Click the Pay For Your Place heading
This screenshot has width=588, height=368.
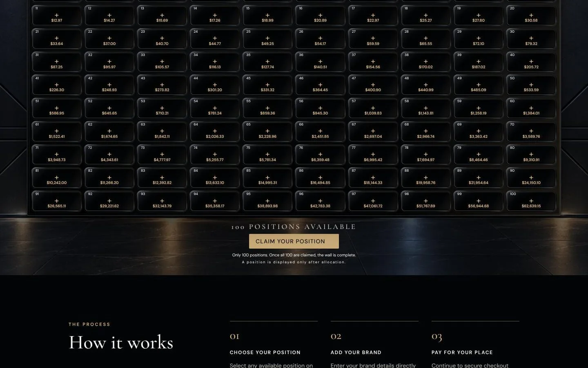(462, 352)
